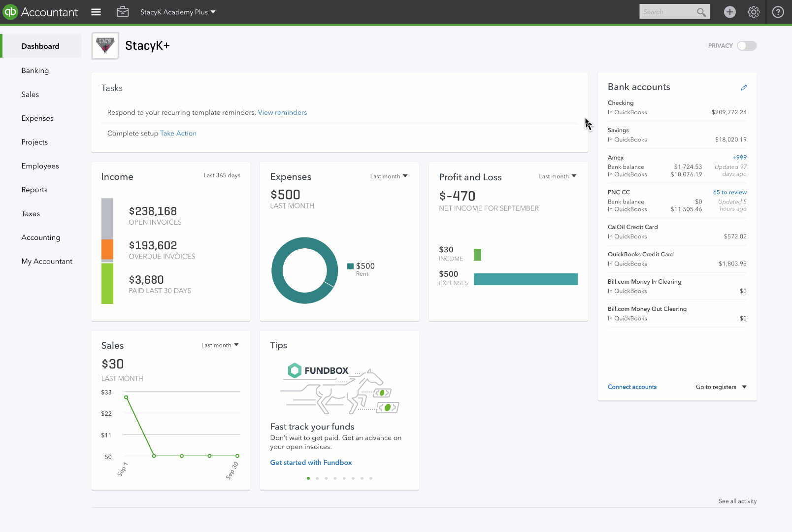Screen dimensions: 792x532
Task: Toggle the hamburger navigation menu
Action: coord(96,12)
